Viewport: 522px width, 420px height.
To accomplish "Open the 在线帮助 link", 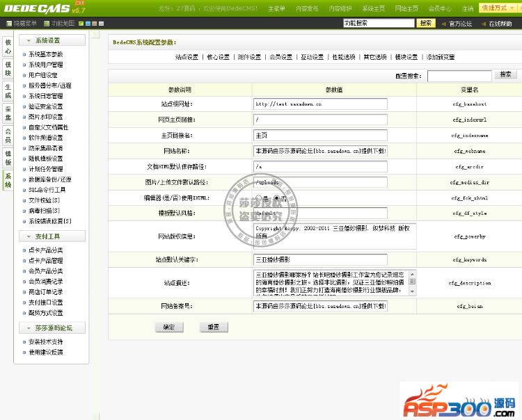I will click(x=500, y=24).
